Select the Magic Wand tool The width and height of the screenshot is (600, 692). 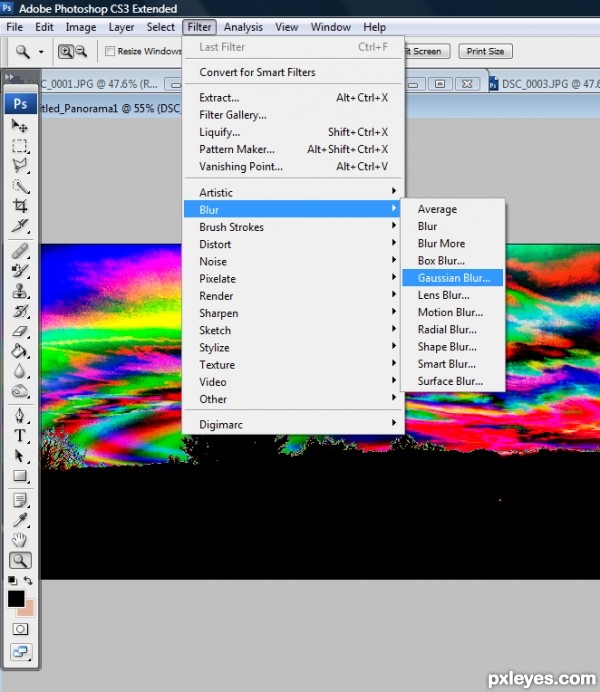point(19,186)
